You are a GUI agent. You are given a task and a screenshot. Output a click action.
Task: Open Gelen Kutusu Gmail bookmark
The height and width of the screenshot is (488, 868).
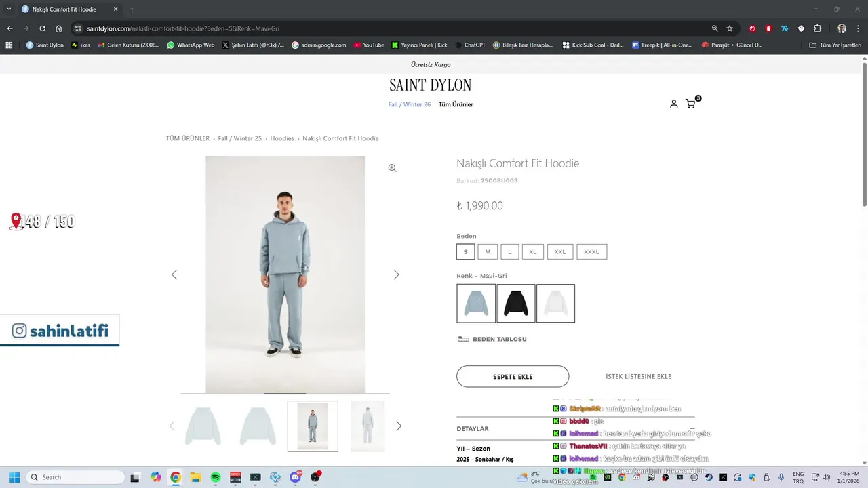tap(129, 45)
